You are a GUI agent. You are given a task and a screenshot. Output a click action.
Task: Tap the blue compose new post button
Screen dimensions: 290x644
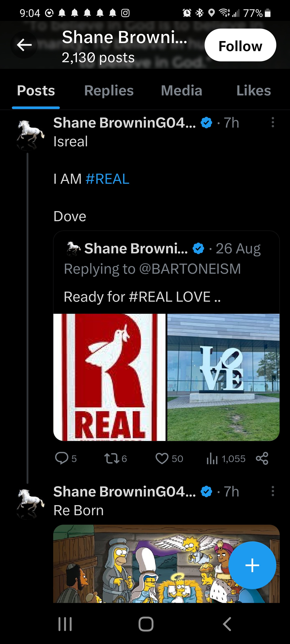pyautogui.click(x=252, y=565)
